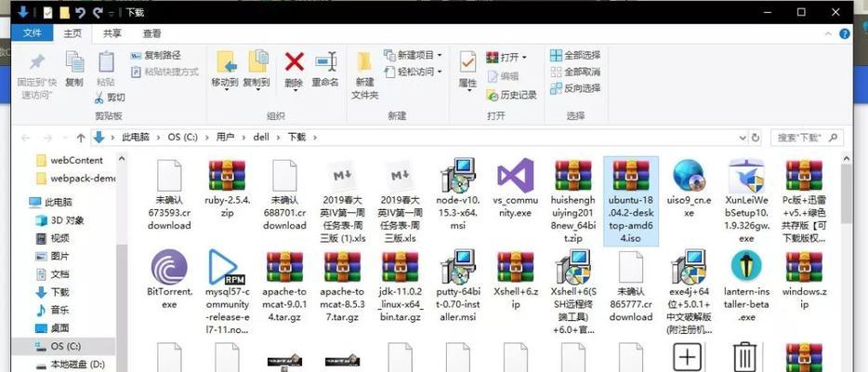Select the exe4j+64位+5.0.1 installer file
The height and width of the screenshot is (372, 868).
coord(688,292)
